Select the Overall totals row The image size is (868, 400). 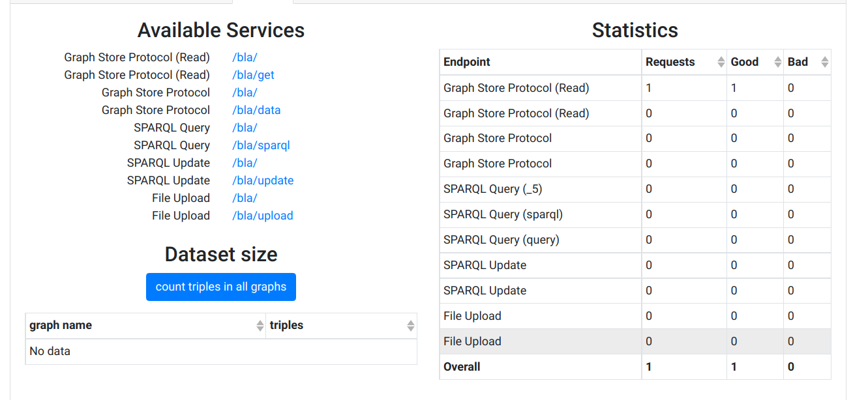click(462, 367)
